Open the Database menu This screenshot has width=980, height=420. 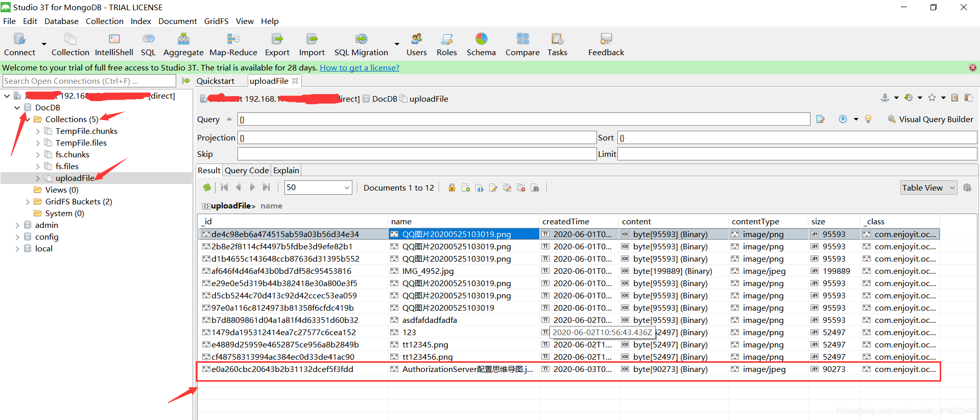[61, 21]
